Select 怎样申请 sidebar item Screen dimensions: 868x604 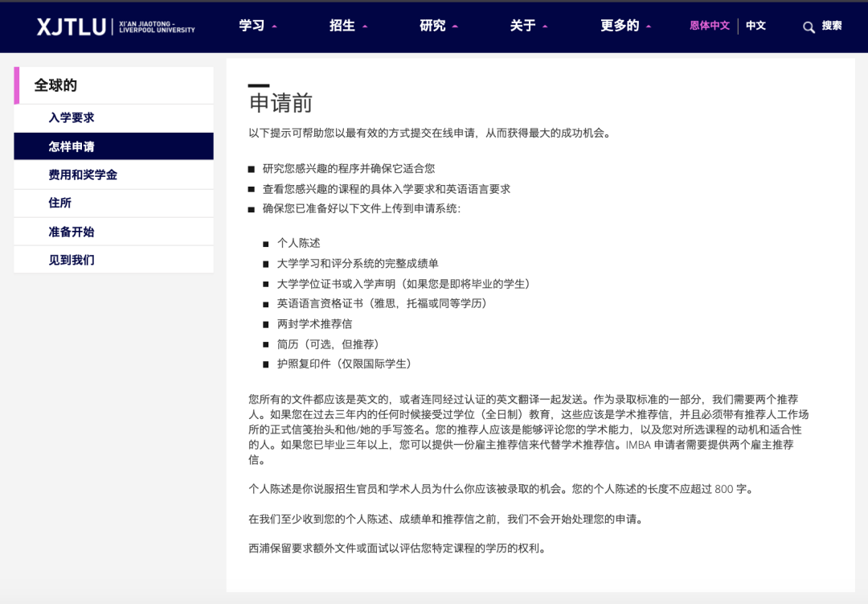pos(72,146)
